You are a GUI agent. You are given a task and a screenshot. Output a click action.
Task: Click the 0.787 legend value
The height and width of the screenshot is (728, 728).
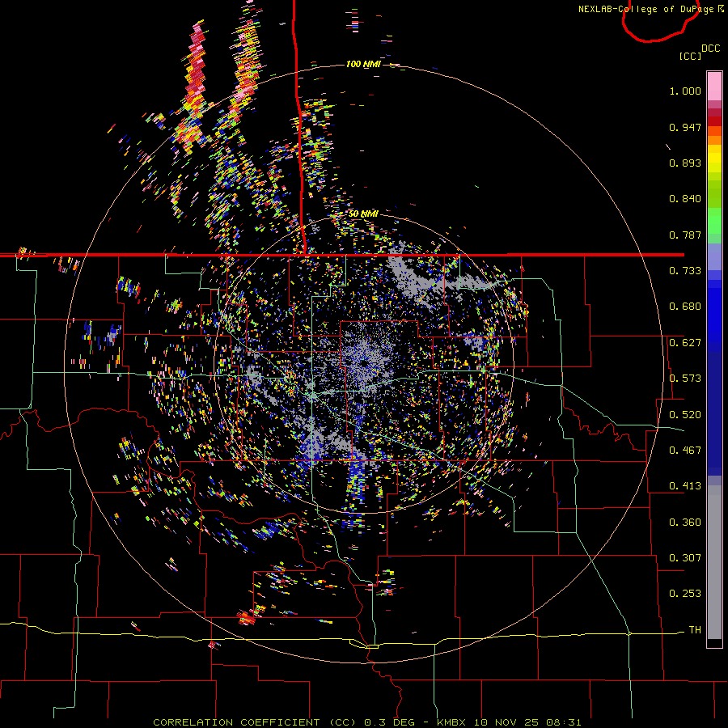coord(685,235)
